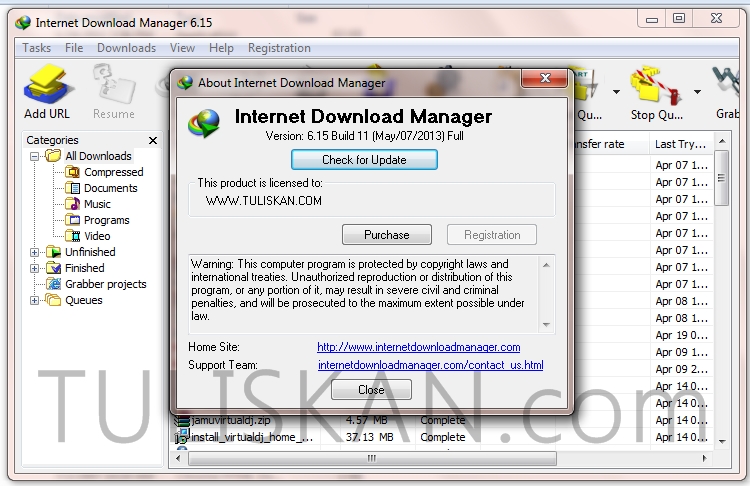Click the install_virtualdj_home file icon

tap(182, 437)
